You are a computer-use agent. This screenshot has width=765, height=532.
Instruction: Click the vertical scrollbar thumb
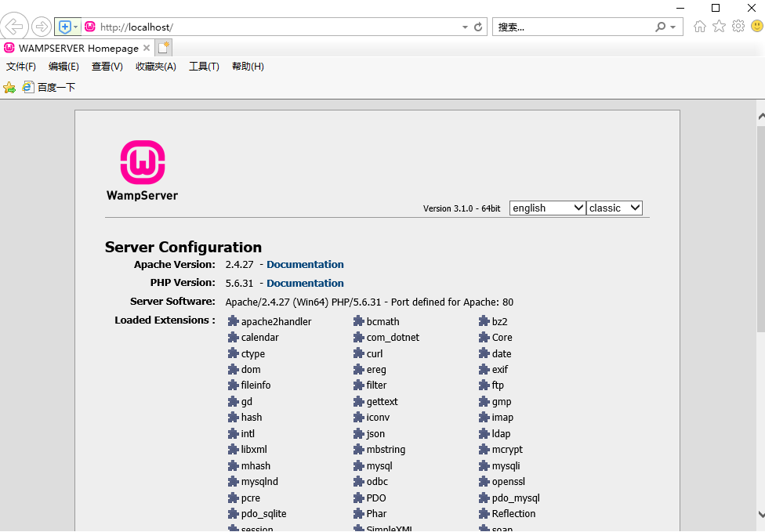(761, 230)
